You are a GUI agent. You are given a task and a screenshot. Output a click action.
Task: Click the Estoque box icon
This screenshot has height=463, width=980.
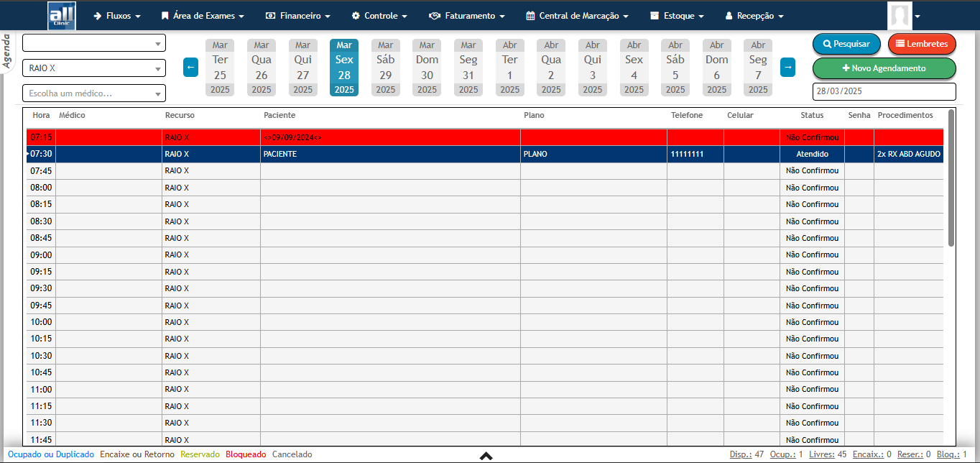[x=654, y=14]
